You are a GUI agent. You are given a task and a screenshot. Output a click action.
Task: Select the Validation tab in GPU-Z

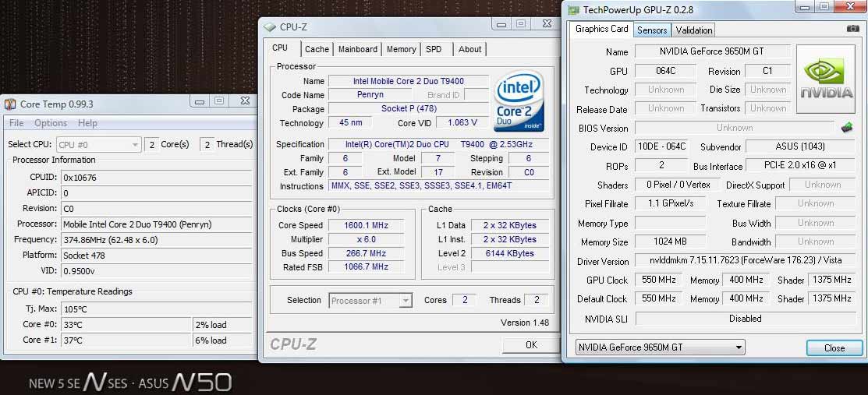point(693,30)
